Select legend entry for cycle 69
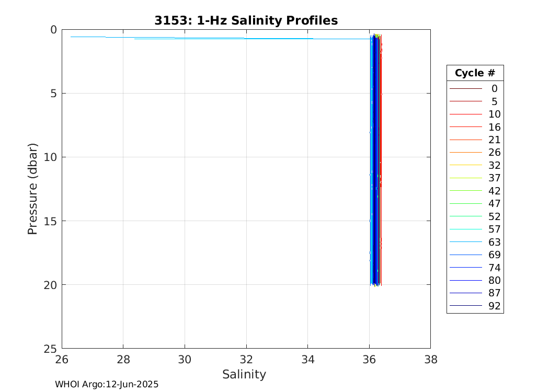 pyautogui.click(x=475, y=255)
